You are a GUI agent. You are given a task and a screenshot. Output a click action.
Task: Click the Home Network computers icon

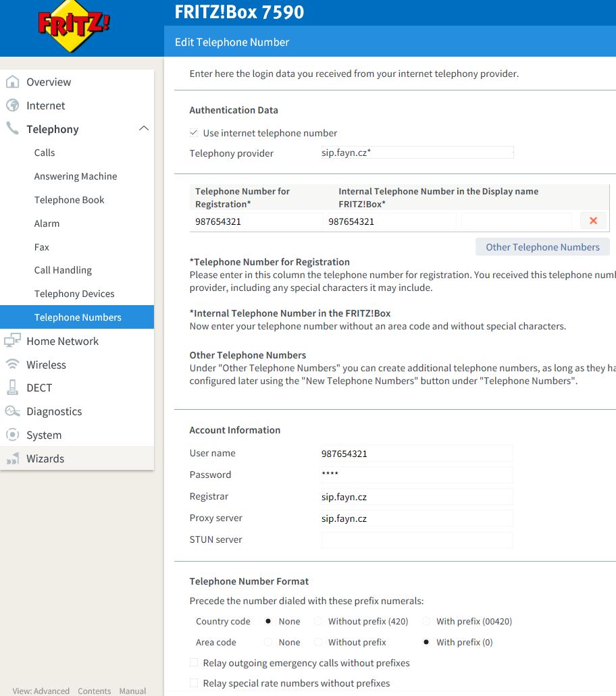(x=12, y=340)
